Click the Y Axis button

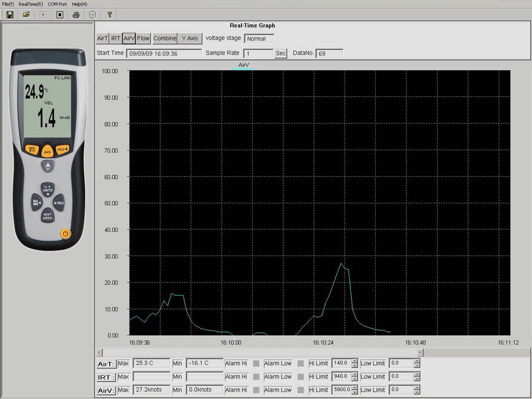(x=190, y=38)
